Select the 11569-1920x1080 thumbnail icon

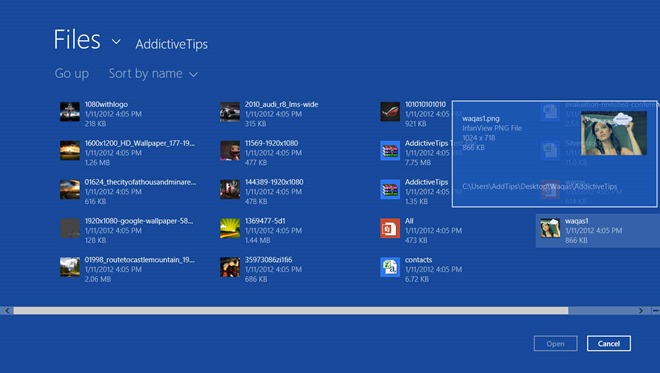coord(230,151)
